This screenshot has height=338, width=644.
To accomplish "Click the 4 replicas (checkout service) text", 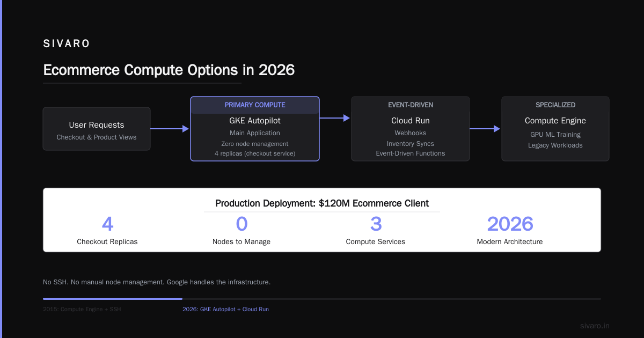I will click(x=255, y=153).
